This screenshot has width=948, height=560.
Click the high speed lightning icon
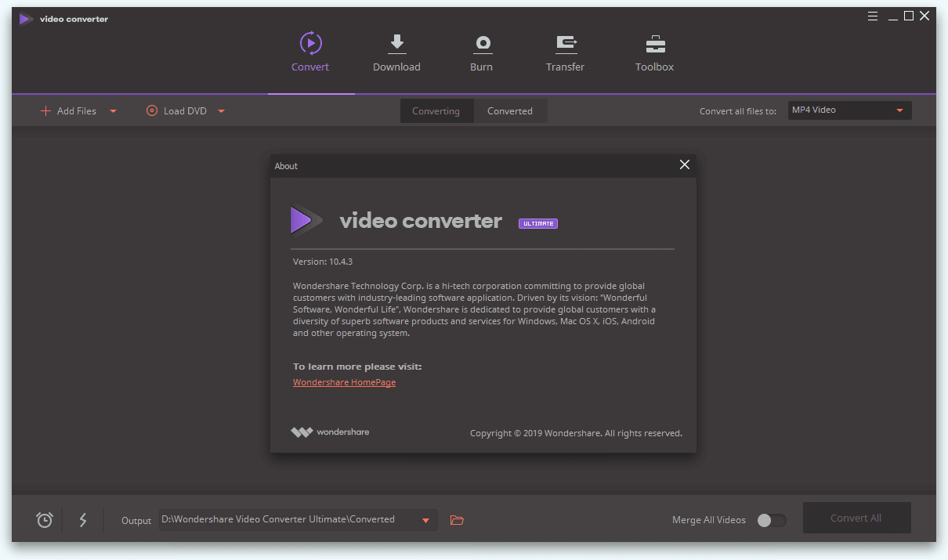pos(83,519)
